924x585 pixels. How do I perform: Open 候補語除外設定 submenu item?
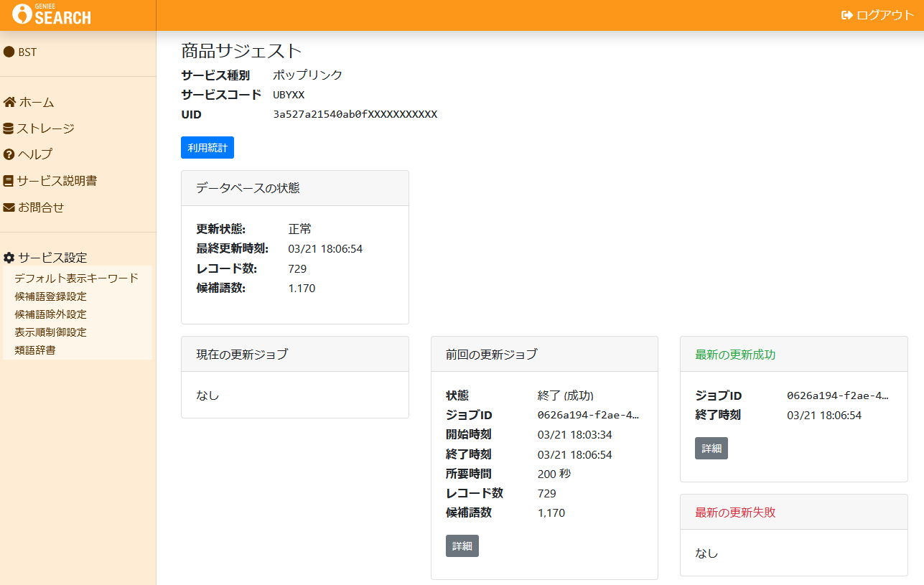click(50, 314)
